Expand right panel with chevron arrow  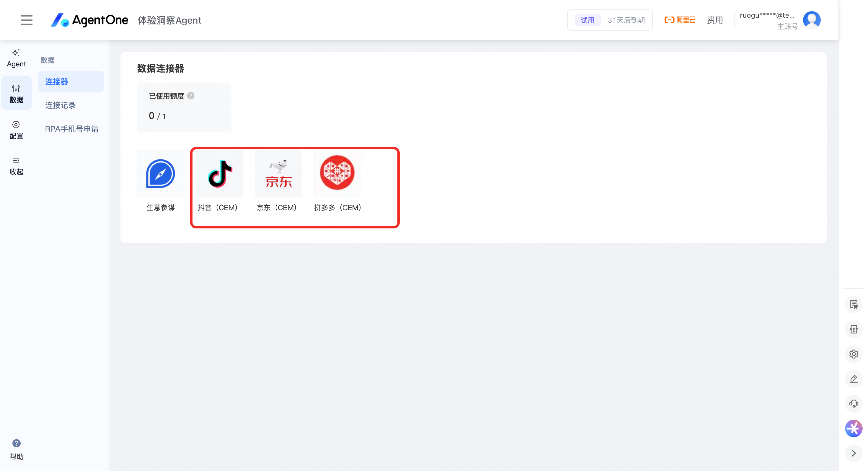point(854,453)
